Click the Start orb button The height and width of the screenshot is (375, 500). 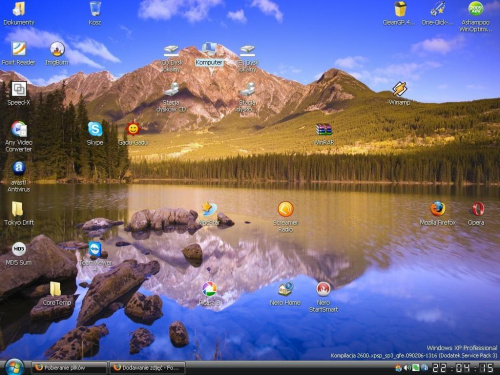tap(14, 367)
